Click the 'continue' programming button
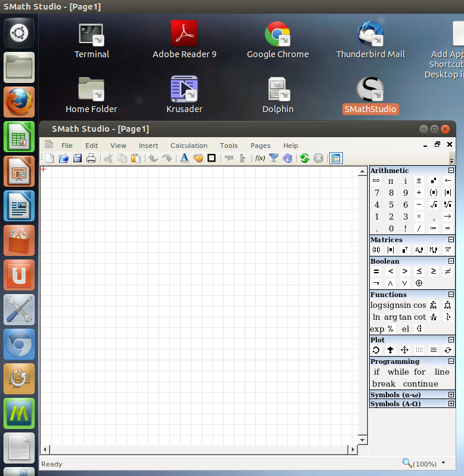The height and width of the screenshot is (476, 464). pos(420,384)
